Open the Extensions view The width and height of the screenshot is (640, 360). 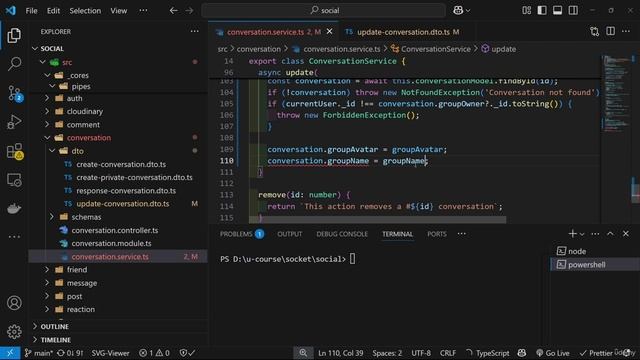(14, 151)
